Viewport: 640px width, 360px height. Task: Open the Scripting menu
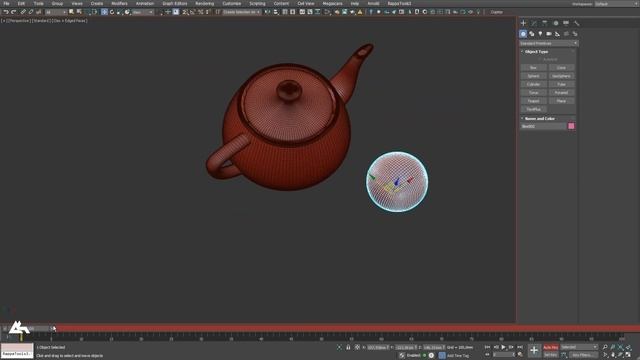pyautogui.click(x=257, y=4)
